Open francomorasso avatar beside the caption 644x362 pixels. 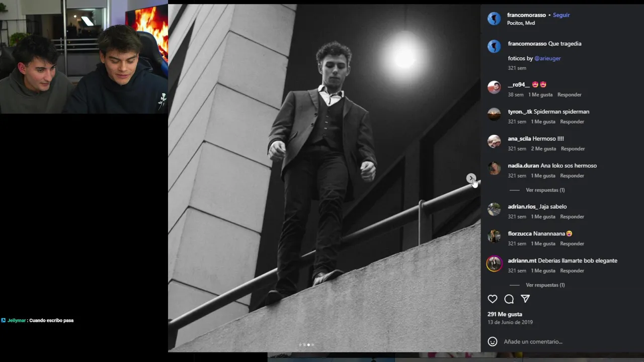click(494, 46)
